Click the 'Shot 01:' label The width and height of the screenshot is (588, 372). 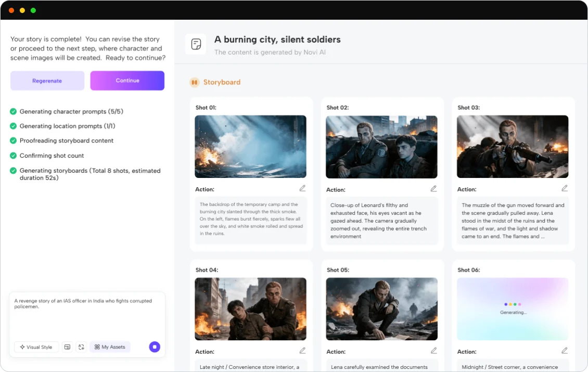click(206, 108)
